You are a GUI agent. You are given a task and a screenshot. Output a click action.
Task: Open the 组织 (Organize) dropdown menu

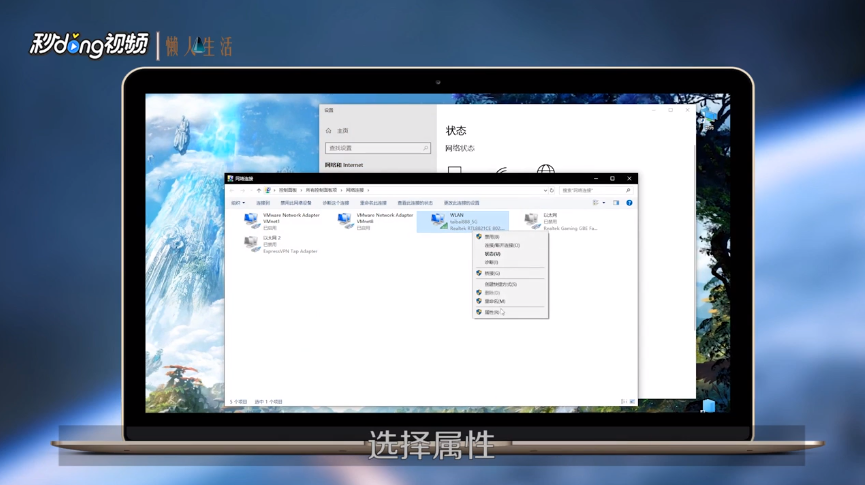[x=238, y=203]
